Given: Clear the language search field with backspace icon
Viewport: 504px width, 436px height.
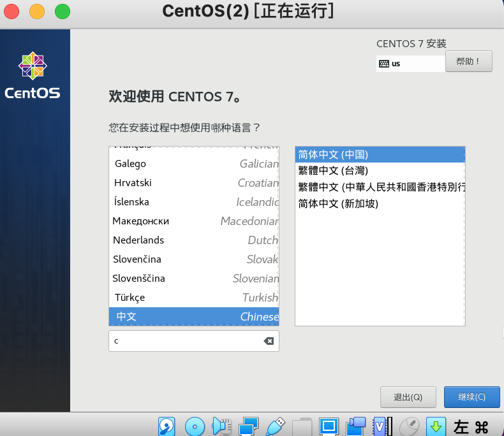Looking at the screenshot, I should tap(269, 341).
